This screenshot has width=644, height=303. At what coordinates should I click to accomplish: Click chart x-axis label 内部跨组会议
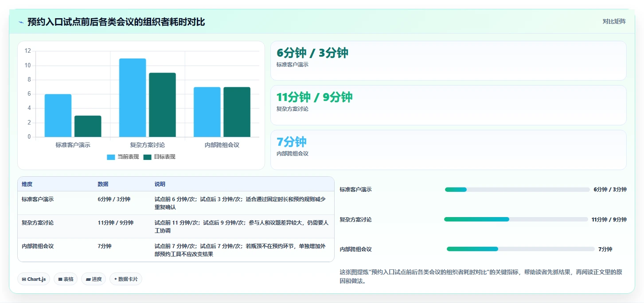[x=222, y=145]
